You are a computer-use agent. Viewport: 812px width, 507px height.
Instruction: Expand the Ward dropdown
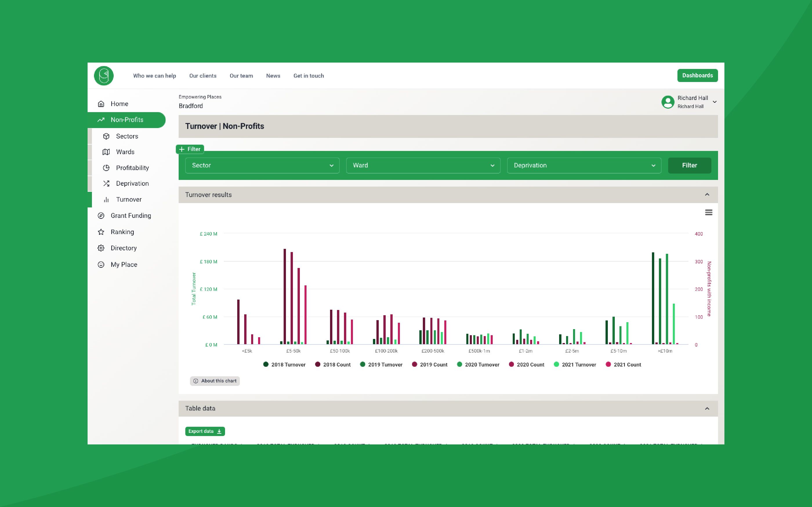click(x=423, y=166)
